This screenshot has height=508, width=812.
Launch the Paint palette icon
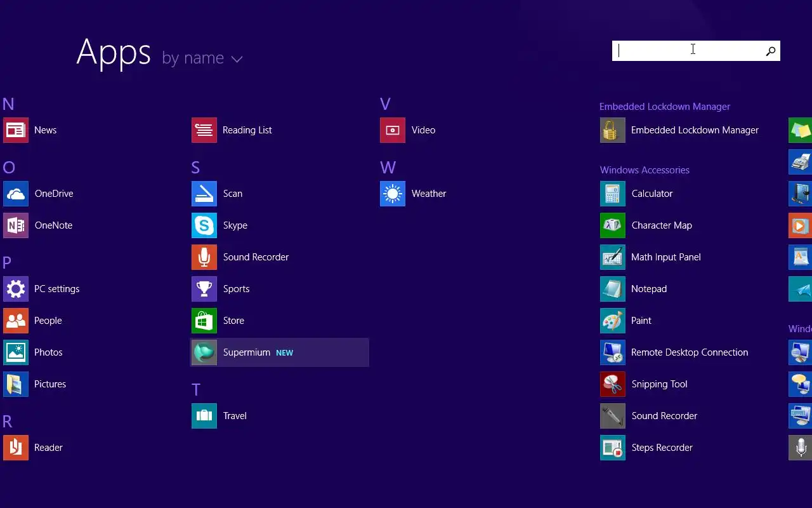point(613,321)
